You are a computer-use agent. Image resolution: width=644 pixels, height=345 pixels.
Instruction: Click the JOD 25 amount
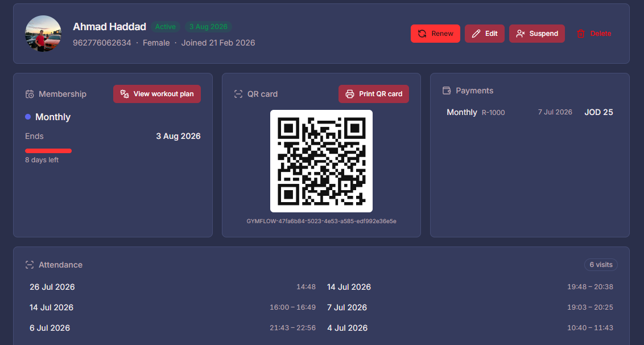click(599, 112)
